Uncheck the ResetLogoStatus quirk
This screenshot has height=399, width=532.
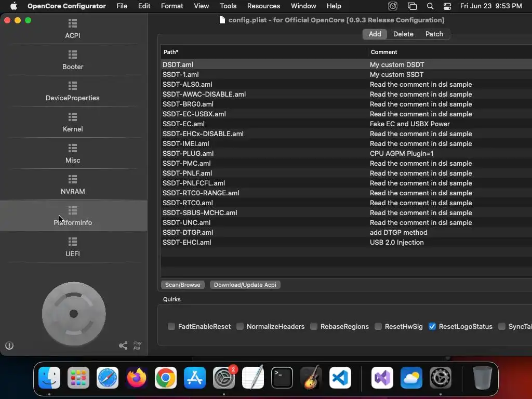pyautogui.click(x=432, y=326)
